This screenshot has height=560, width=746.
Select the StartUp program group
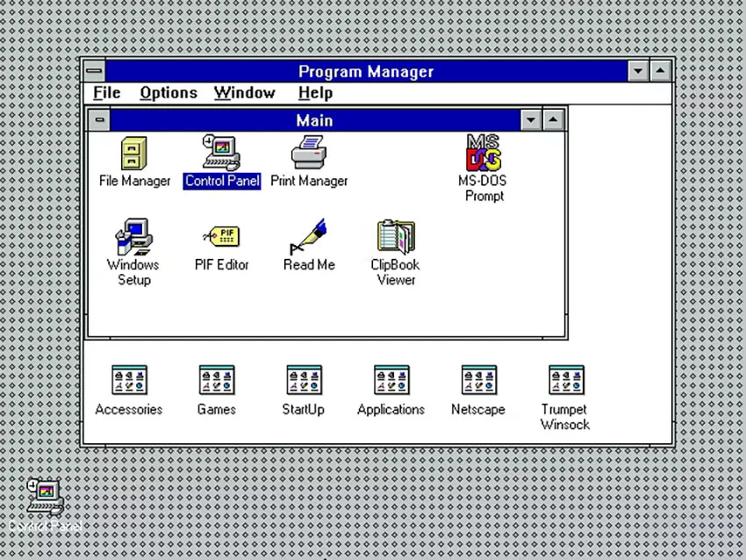pos(304,380)
